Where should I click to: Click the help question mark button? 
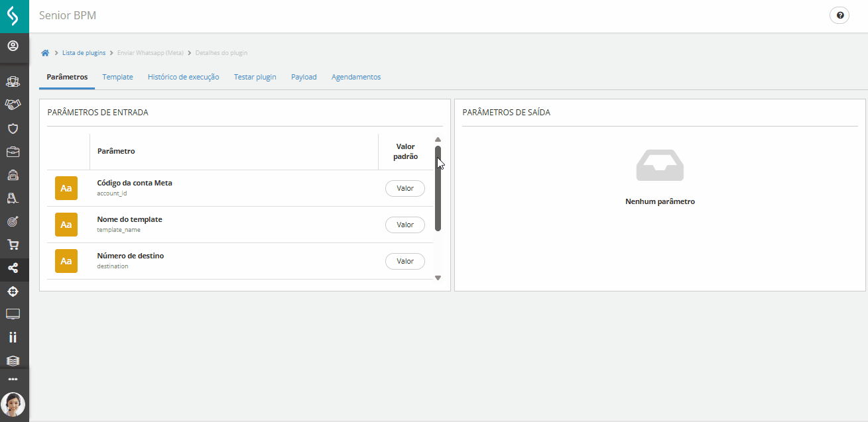(839, 15)
